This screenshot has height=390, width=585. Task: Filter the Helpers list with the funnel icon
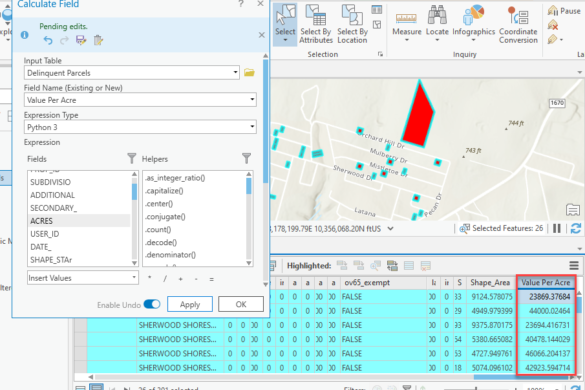[x=246, y=158]
